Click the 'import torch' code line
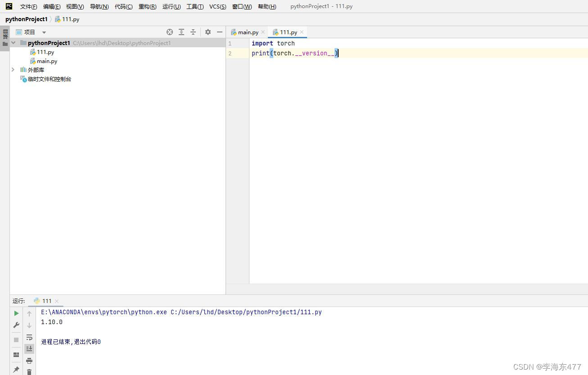The width and height of the screenshot is (588, 375). (x=273, y=43)
